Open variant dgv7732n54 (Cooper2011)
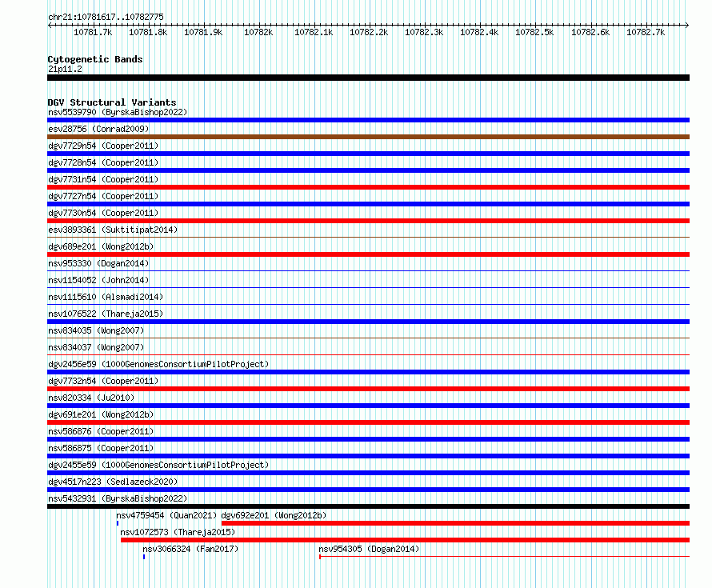This screenshot has height=588, width=712. coord(103,381)
